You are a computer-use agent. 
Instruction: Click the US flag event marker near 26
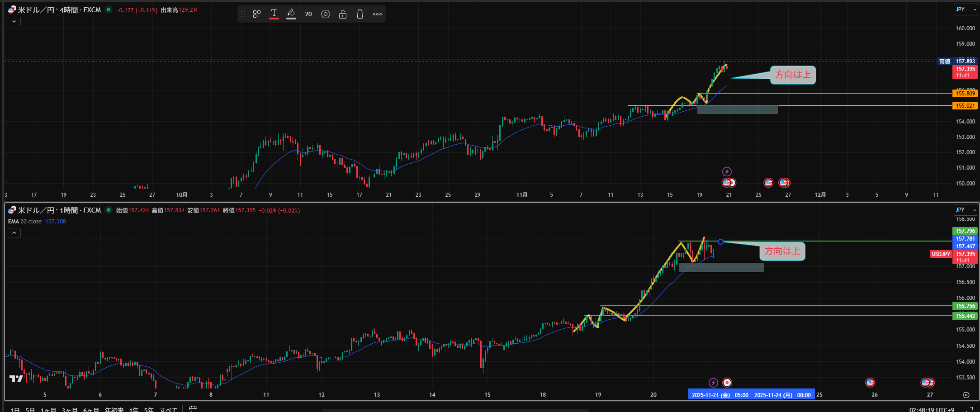tap(870, 383)
